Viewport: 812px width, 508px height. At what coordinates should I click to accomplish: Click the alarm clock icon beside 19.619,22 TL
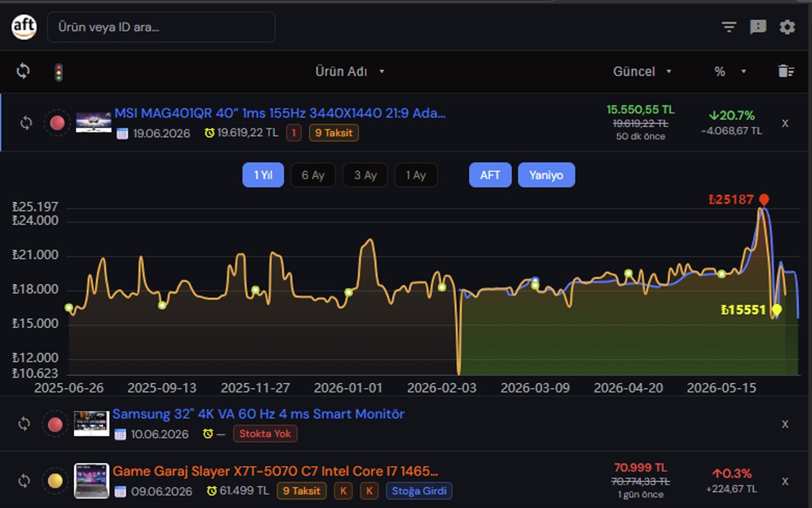[x=209, y=133]
